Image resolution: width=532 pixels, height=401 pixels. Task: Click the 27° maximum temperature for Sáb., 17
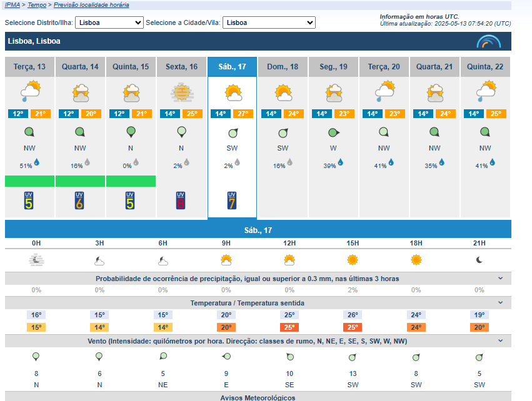click(243, 114)
